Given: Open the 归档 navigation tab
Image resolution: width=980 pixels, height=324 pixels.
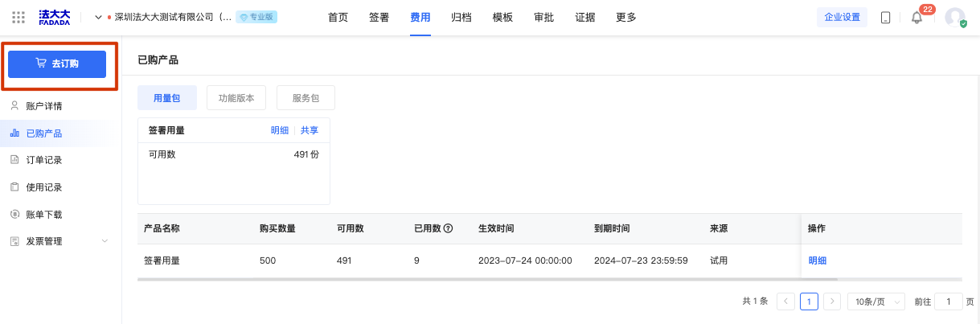Looking at the screenshot, I should (461, 17).
